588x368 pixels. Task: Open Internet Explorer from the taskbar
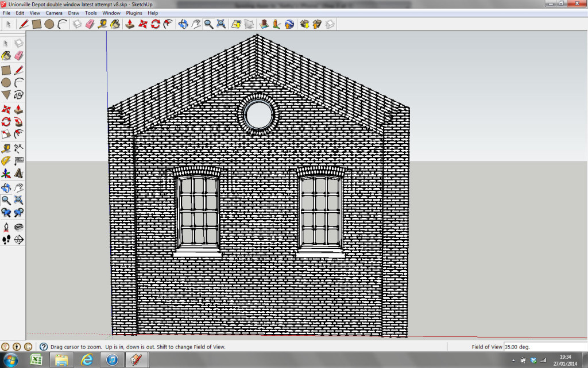[87, 361]
